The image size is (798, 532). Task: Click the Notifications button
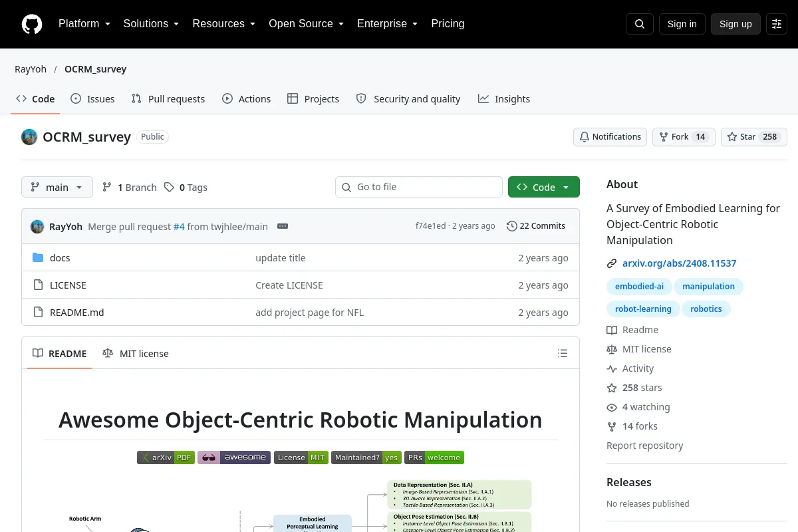610,137
